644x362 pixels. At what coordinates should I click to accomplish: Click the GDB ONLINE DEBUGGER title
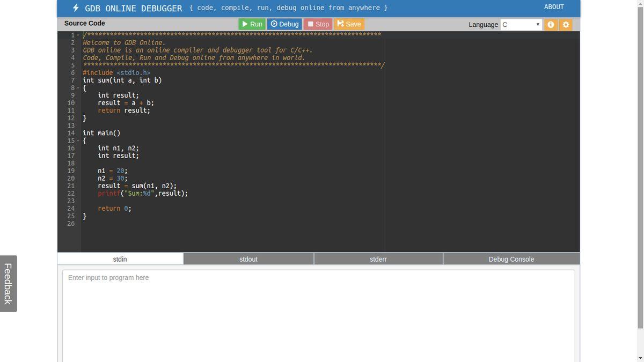[x=134, y=8]
